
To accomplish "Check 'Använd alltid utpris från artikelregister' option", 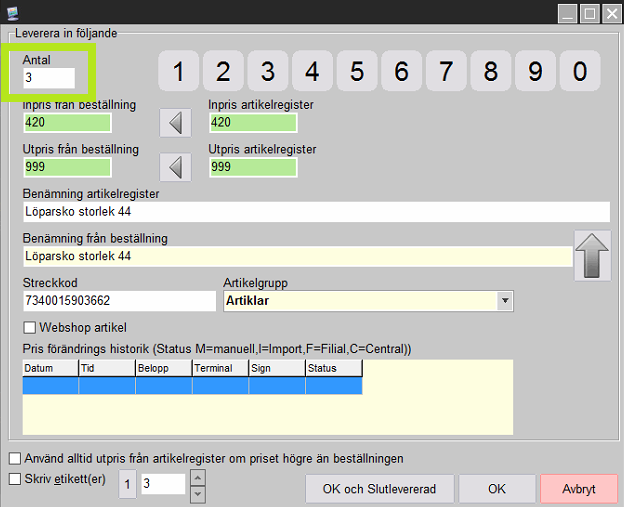I will 14,458.
